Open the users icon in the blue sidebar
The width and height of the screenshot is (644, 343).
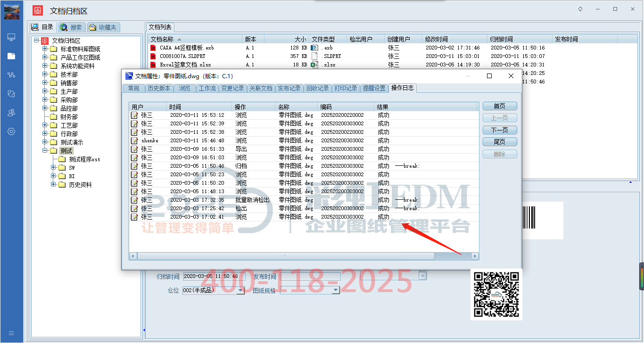(x=11, y=113)
